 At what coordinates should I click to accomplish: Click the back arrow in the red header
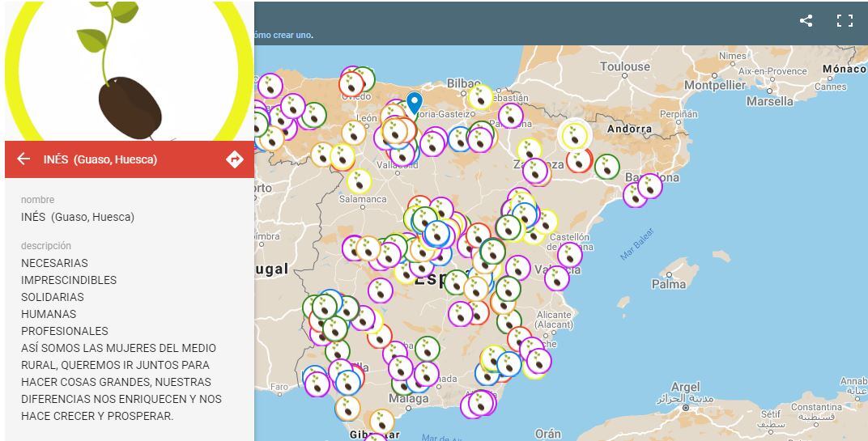tap(23, 159)
